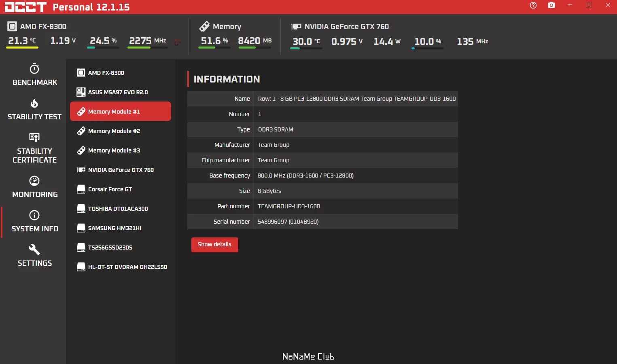Image resolution: width=617 pixels, height=364 pixels.
Task: Open Corsair Force GT drive info
Action: click(121, 189)
